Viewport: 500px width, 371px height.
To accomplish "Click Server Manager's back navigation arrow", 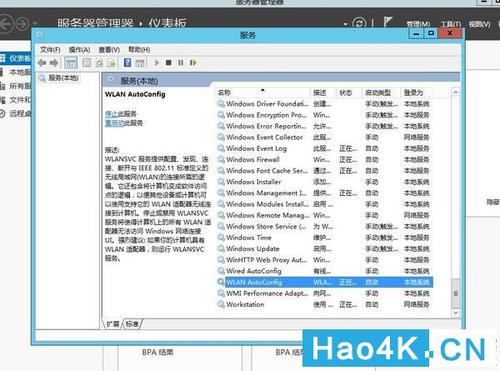I will [6, 24].
